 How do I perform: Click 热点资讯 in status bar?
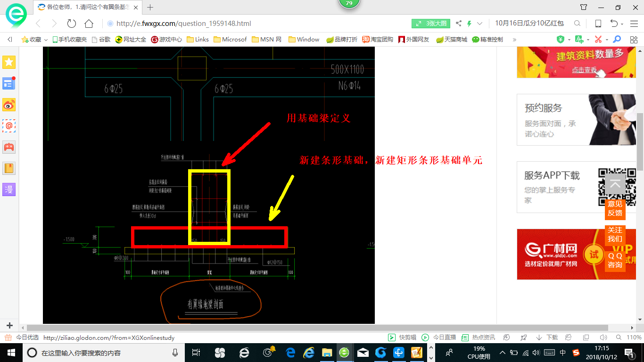478,337
